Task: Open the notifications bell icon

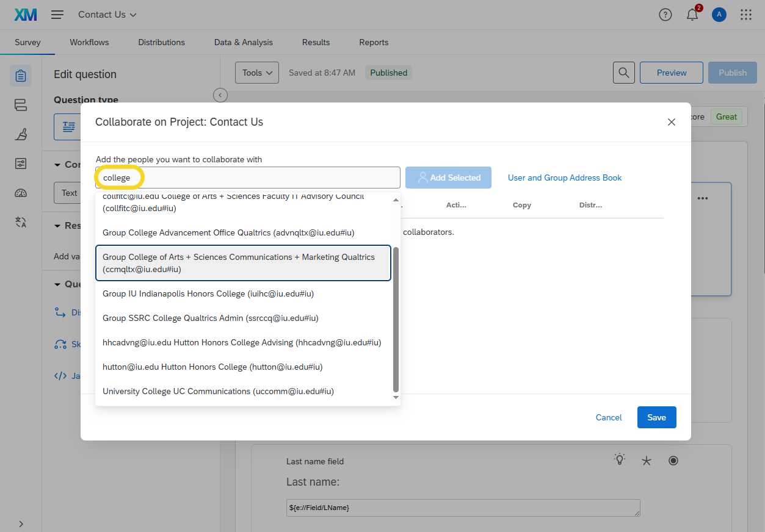Action: tap(692, 15)
